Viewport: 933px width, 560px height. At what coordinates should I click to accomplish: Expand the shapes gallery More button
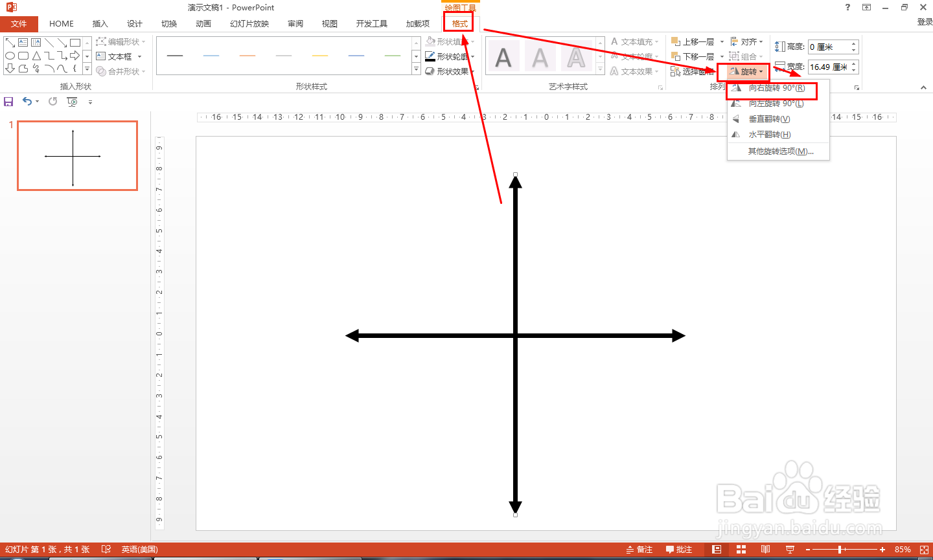87,69
